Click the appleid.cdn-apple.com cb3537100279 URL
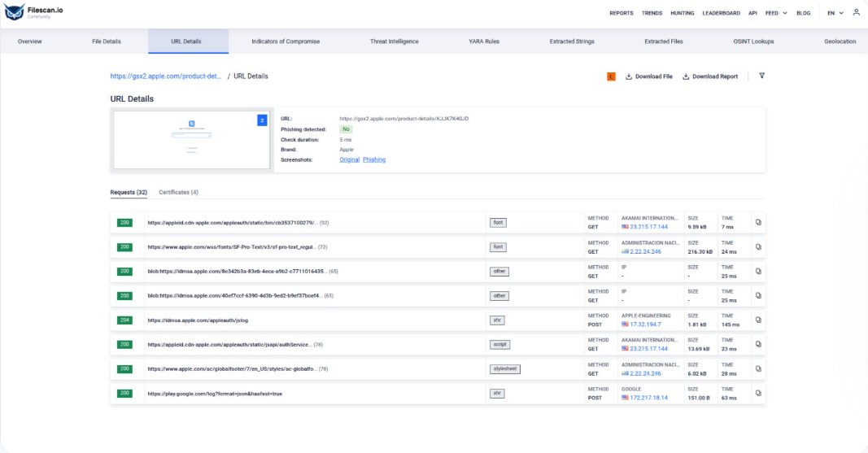 (233, 223)
